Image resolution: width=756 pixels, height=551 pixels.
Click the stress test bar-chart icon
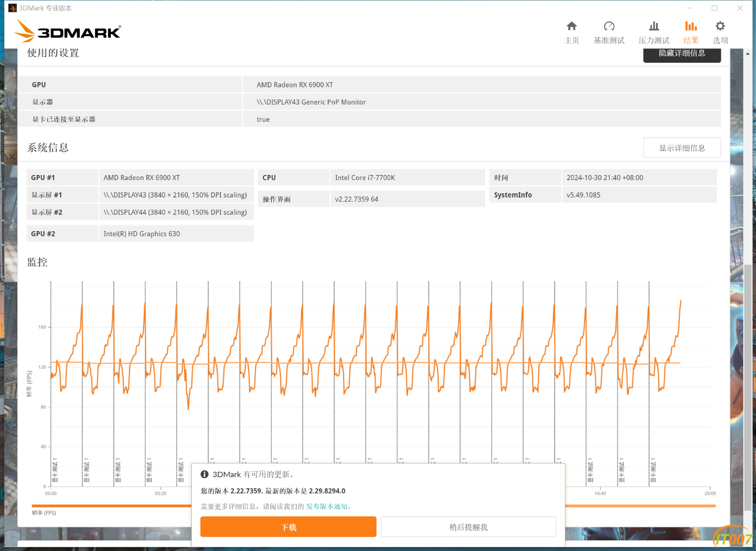tap(653, 26)
